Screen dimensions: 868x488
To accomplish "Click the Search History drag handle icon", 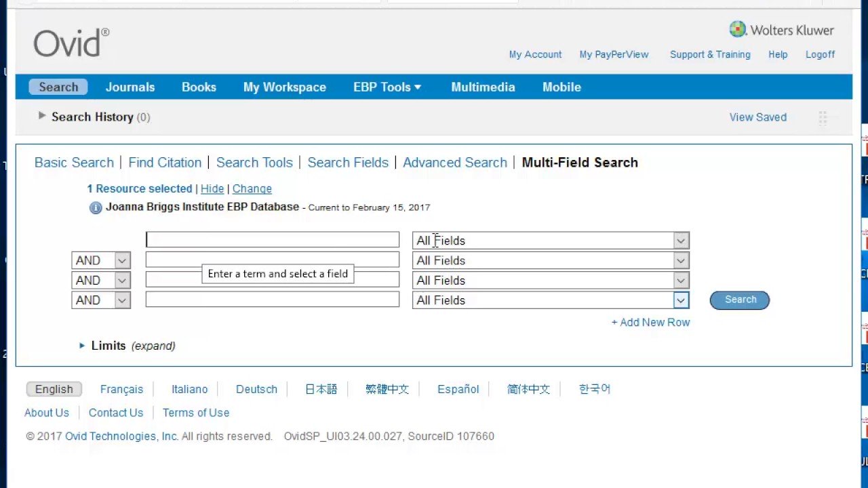I will [823, 118].
